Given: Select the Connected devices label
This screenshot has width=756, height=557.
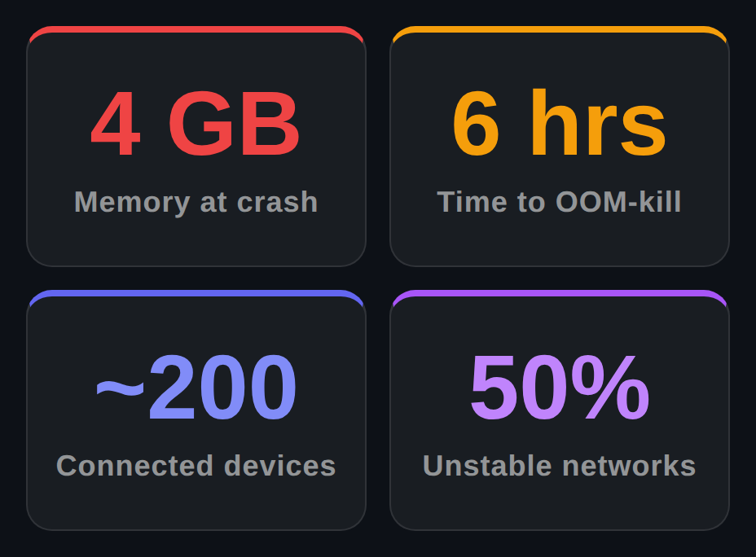Looking at the screenshot, I should point(196,466).
